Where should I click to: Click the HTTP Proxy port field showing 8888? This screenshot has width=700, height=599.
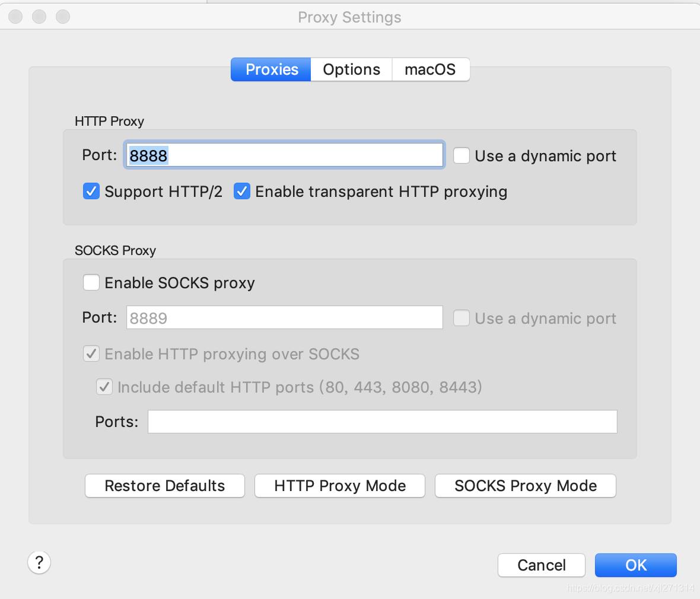click(284, 155)
